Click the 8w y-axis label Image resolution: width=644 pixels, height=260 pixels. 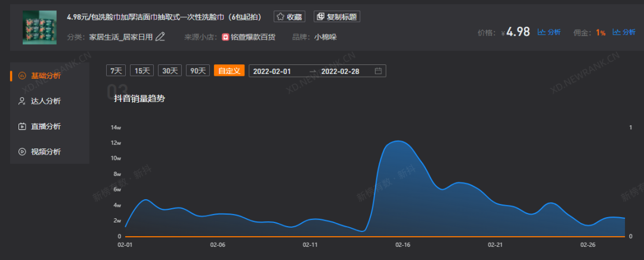coord(117,174)
